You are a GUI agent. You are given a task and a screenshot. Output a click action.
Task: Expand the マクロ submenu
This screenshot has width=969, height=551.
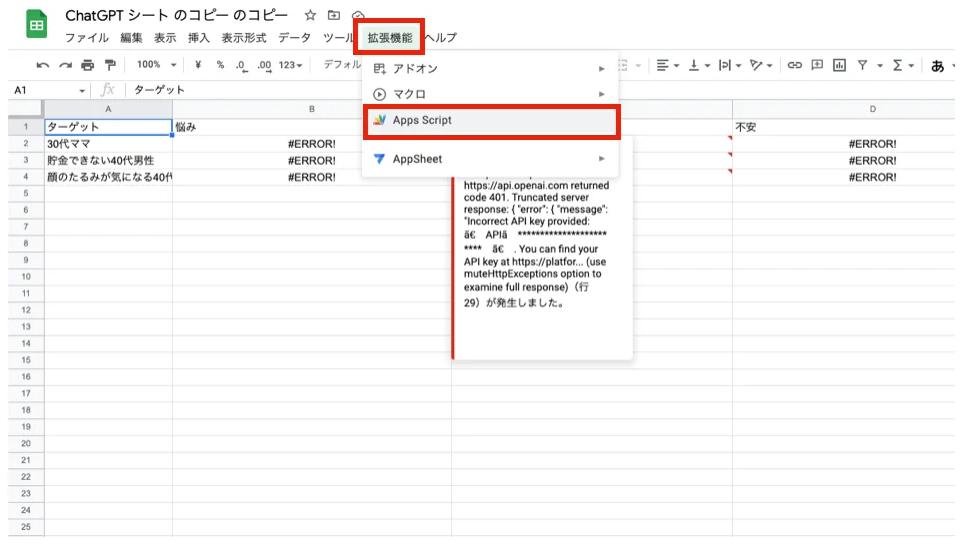click(490, 94)
